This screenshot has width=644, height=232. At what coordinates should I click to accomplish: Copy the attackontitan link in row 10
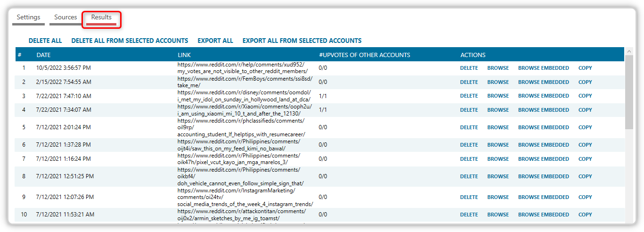(585, 215)
